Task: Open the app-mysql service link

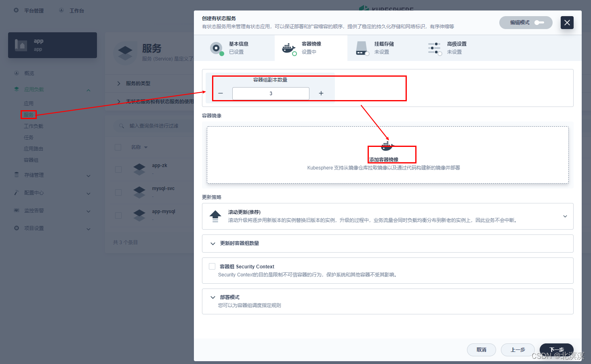Action: [164, 211]
